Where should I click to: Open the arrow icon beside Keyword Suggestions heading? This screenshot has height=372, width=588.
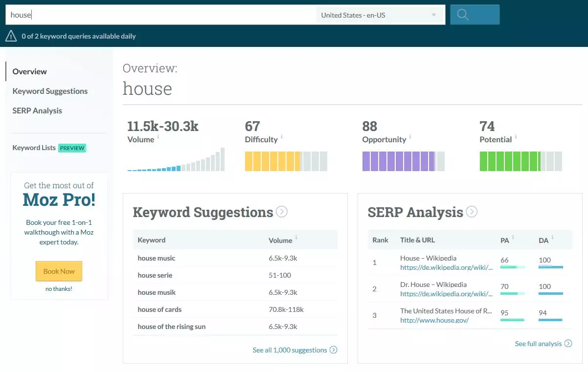point(281,212)
